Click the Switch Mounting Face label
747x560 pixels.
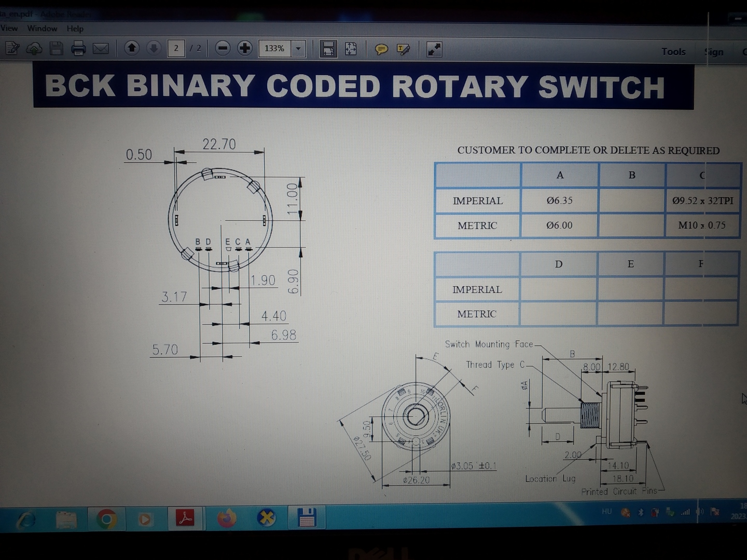[489, 344]
